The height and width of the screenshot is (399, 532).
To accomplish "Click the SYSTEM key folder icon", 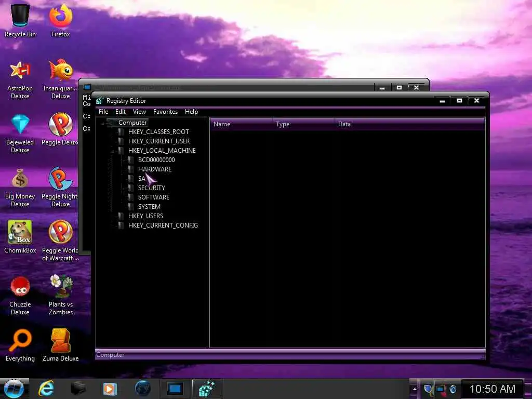I will click(130, 206).
